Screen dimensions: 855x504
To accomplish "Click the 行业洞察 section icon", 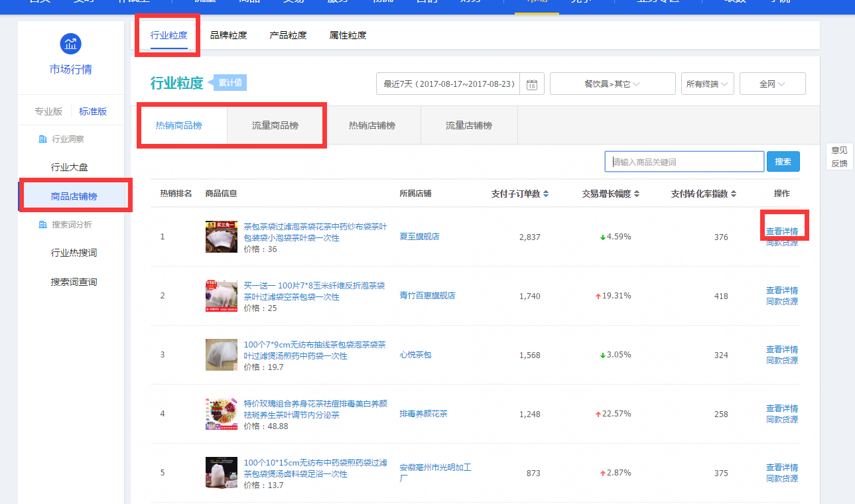I will point(43,139).
